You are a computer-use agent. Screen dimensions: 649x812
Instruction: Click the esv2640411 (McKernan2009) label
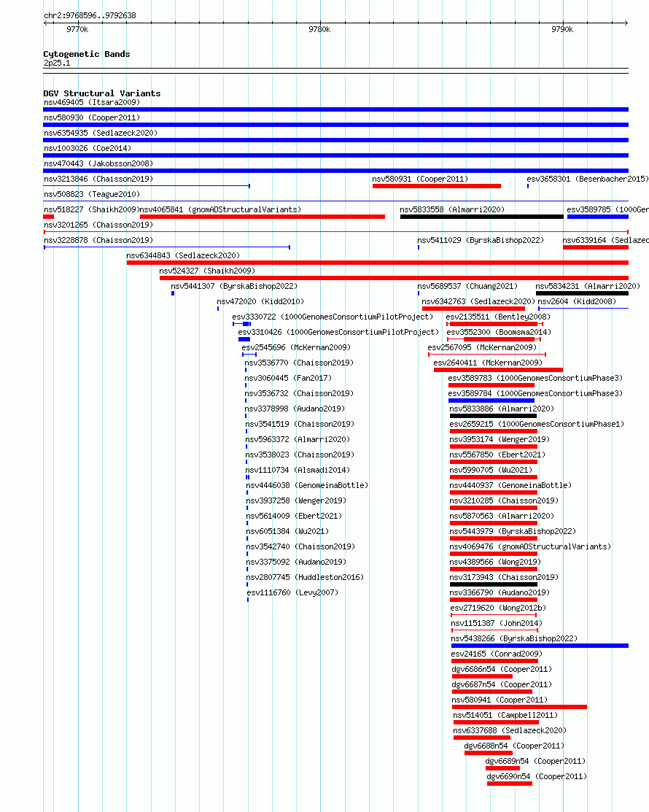point(488,363)
